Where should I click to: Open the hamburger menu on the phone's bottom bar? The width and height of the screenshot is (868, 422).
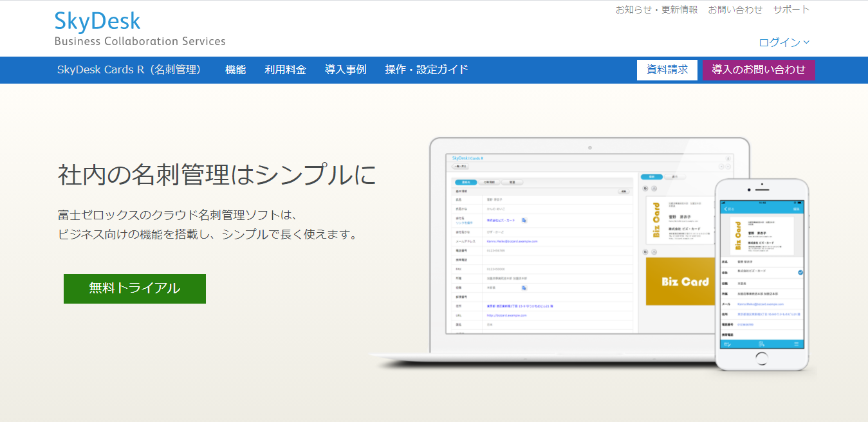click(x=797, y=345)
